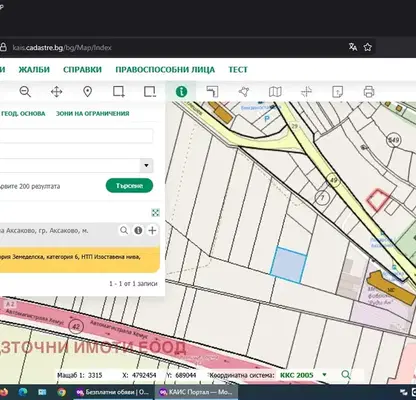Open the ПРАВОСПОСОБНИ ЛИЦА menu
416x400 pixels.
[165, 70]
